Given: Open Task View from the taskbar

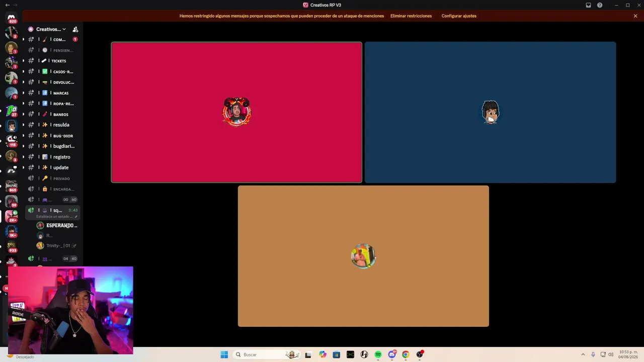Looking at the screenshot, I should (x=308, y=354).
